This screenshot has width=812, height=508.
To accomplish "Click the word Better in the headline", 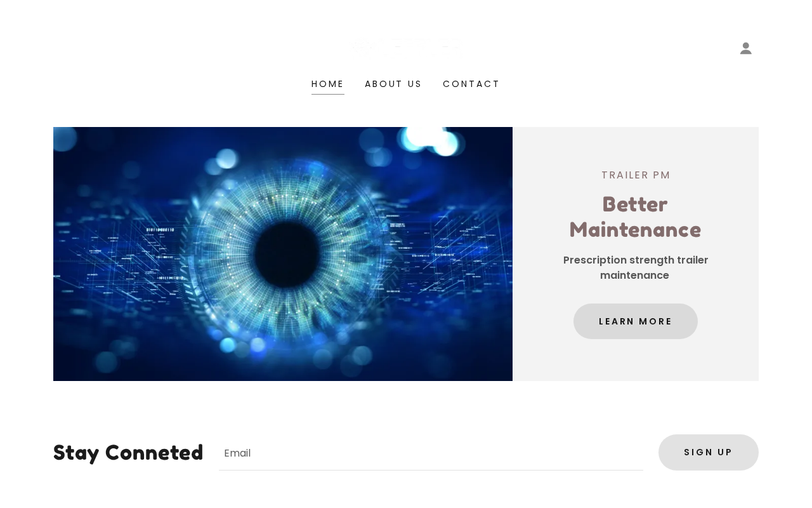I will point(635,204).
